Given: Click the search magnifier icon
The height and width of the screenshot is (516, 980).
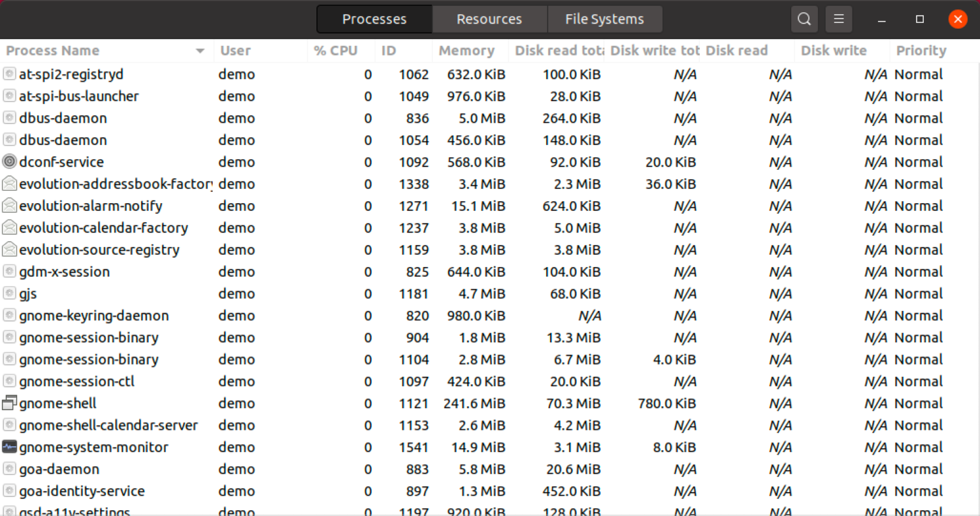Looking at the screenshot, I should [x=805, y=19].
